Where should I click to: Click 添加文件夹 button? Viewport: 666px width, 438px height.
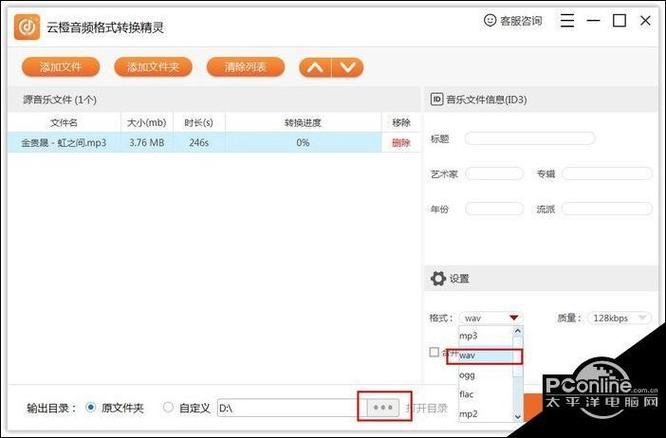tap(153, 67)
